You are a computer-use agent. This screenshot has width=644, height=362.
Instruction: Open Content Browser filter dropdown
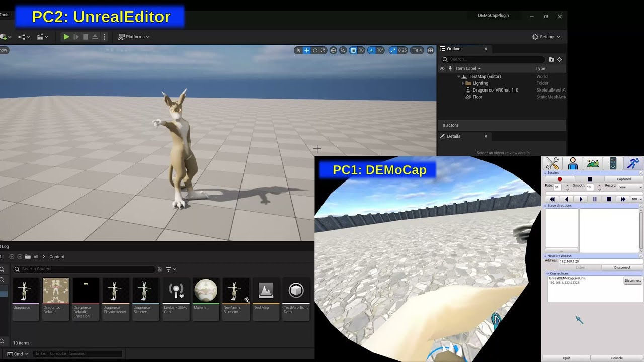(171, 269)
